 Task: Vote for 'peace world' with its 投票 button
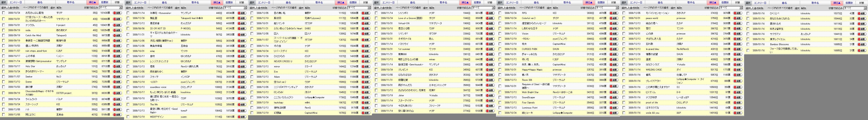pyautogui.click(x=738, y=18)
